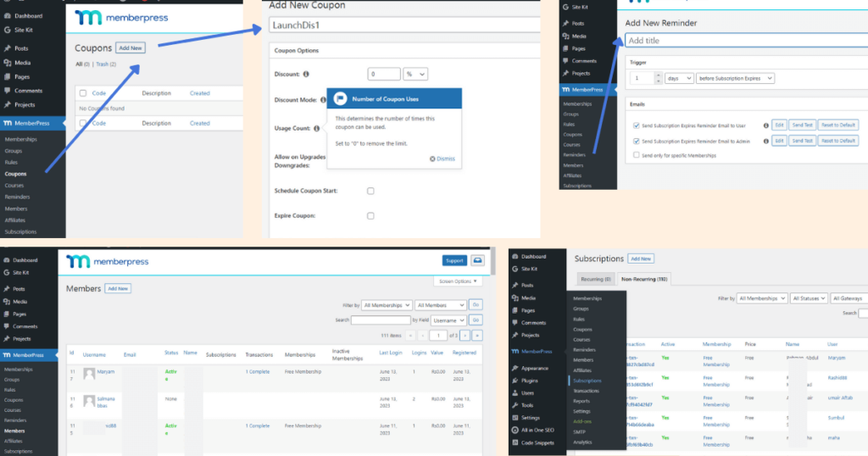Image resolution: width=868 pixels, height=456 pixels.
Task: Click info icon for Reminder Email to Admin row
Action: pyautogui.click(x=766, y=141)
